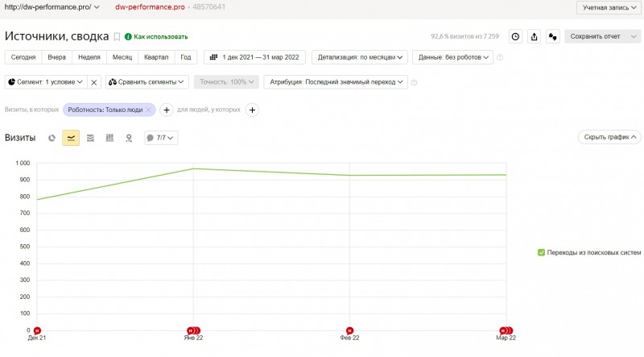Select line chart view icon
Viewport: 644px width, 357px height.
tap(71, 138)
